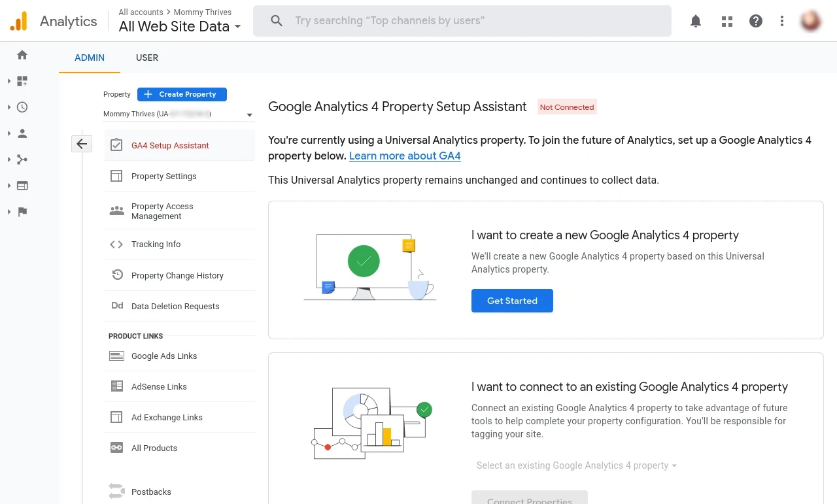
Task: Open Postbacks label
Action: click(151, 492)
